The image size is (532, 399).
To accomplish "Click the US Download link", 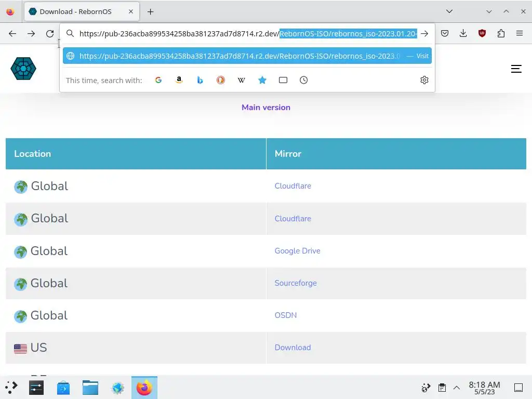I will 293,348.
